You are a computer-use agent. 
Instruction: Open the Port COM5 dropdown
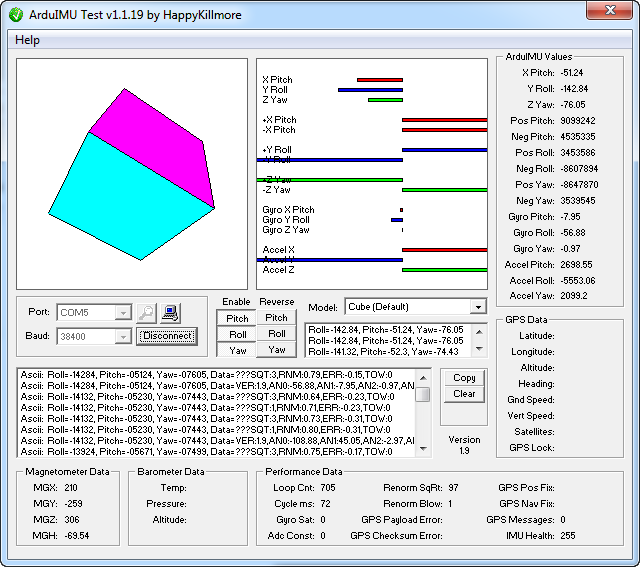click(x=123, y=313)
